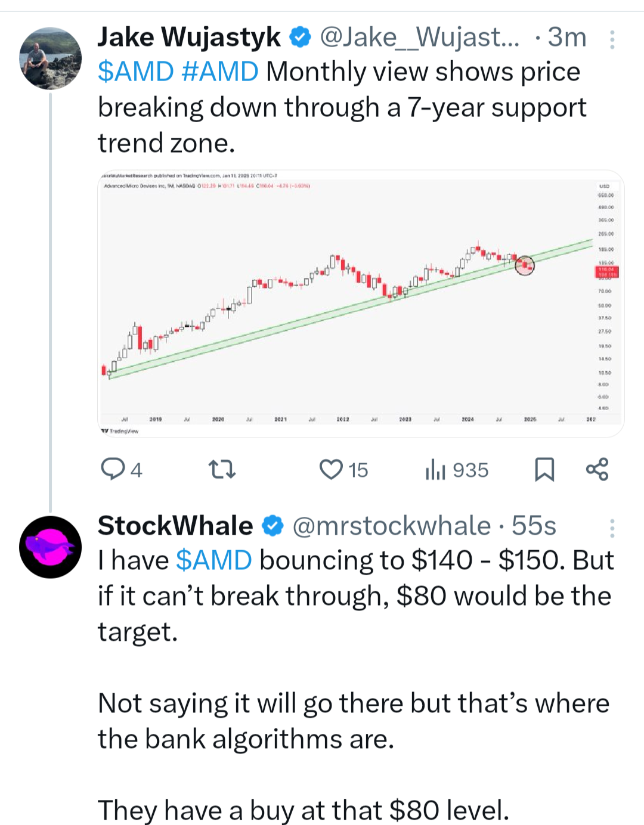Open Jake Wujastyk's profile picture
The height and width of the screenshot is (825, 644).
(x=50, y=58)
